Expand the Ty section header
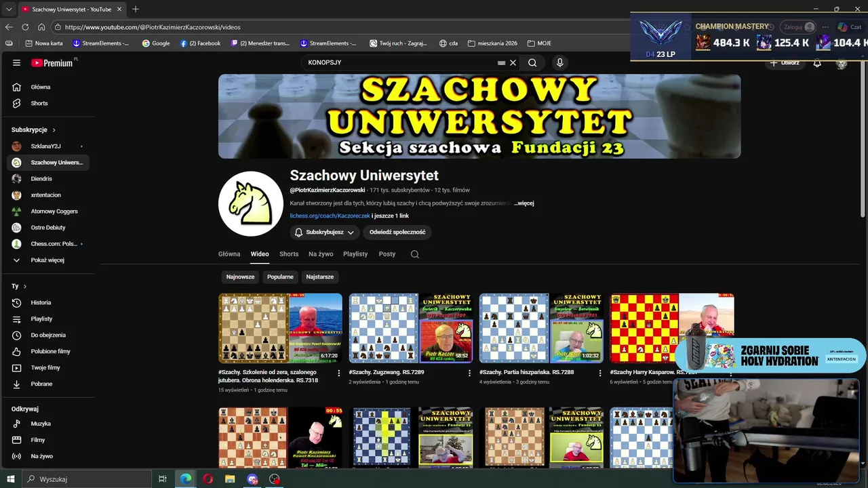 pos(19,286)
